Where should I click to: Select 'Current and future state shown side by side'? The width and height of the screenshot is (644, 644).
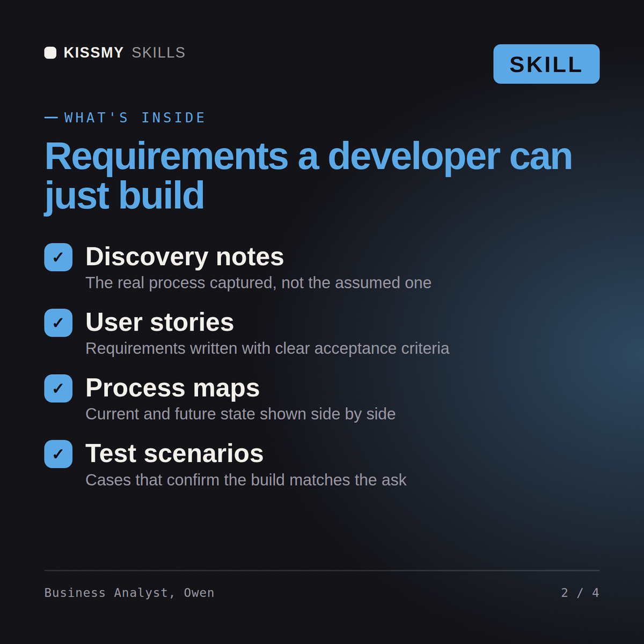[x=240, y=414]
